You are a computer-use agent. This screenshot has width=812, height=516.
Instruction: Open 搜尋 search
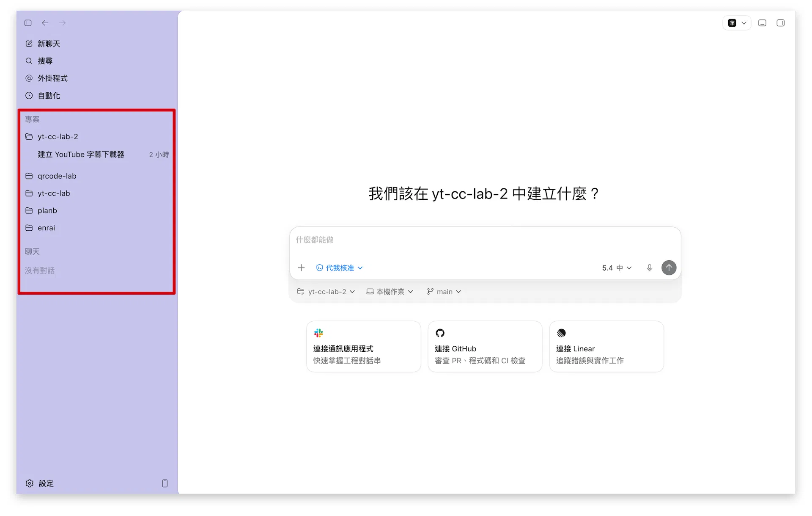click(97, 61)
